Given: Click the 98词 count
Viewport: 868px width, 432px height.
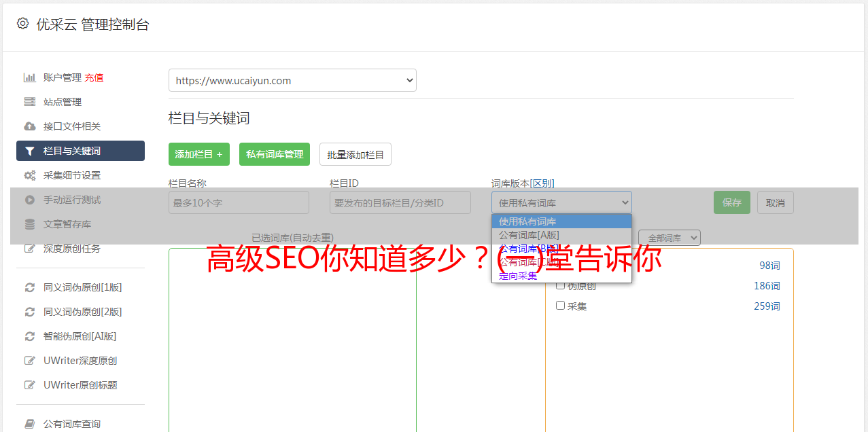Looking at the screenshot, I should (x=769, y=266).
